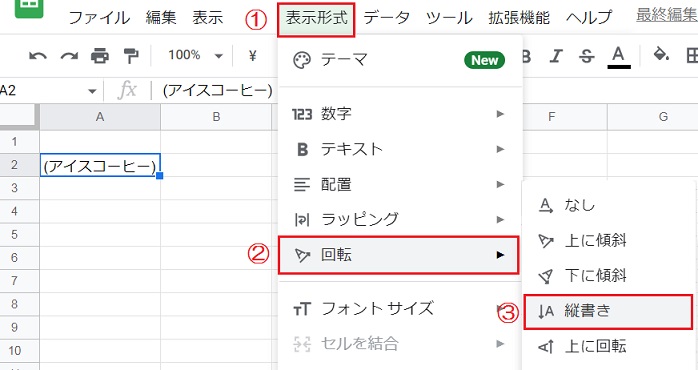The width and height of the screenshot is (698, 370).
Task: Click the grayed セルを結合 entry
Action: pyautogui.click(x=399, y=344)
